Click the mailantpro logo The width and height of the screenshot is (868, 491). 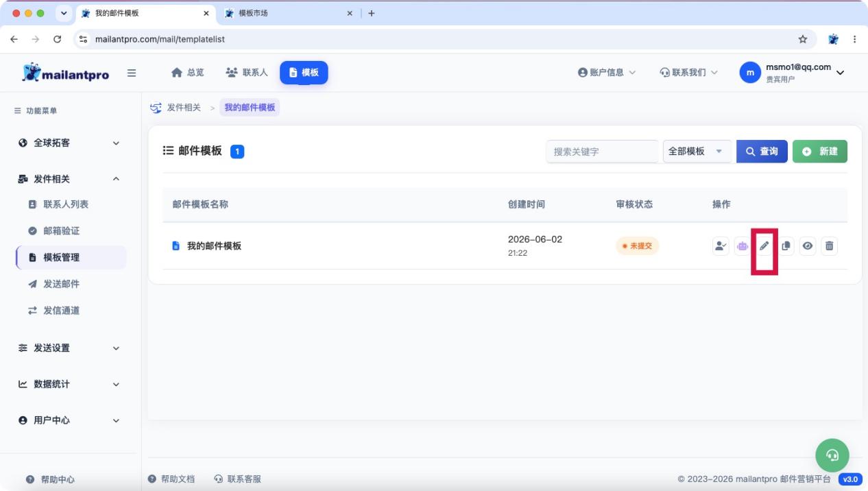66,73
